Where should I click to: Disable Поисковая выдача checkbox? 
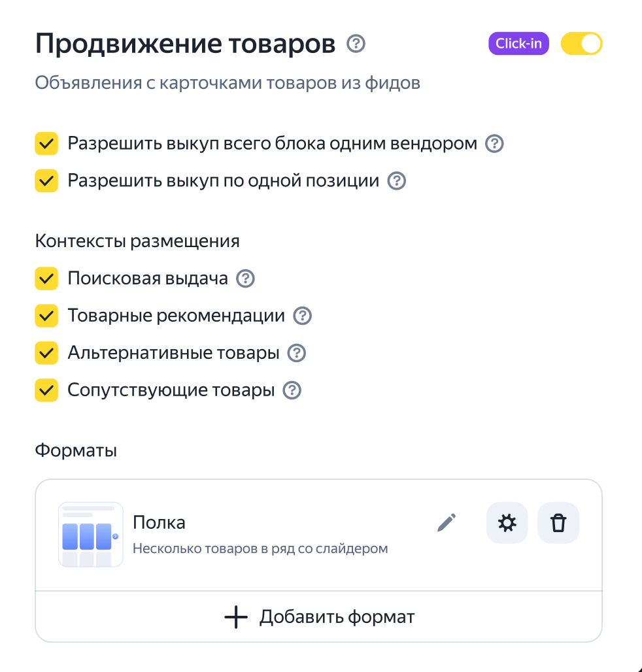[x=46, y=278]
